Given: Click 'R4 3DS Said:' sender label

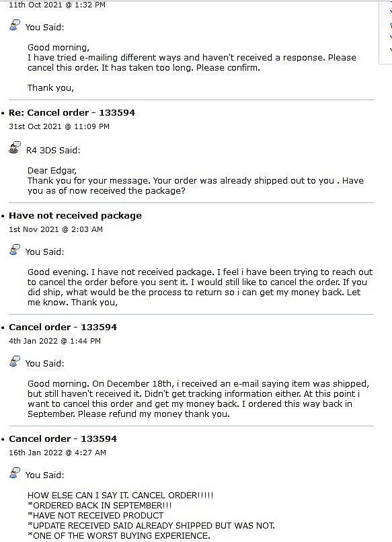Looking at the screenshot, I should pyautogui.click(x=53, y=151).
